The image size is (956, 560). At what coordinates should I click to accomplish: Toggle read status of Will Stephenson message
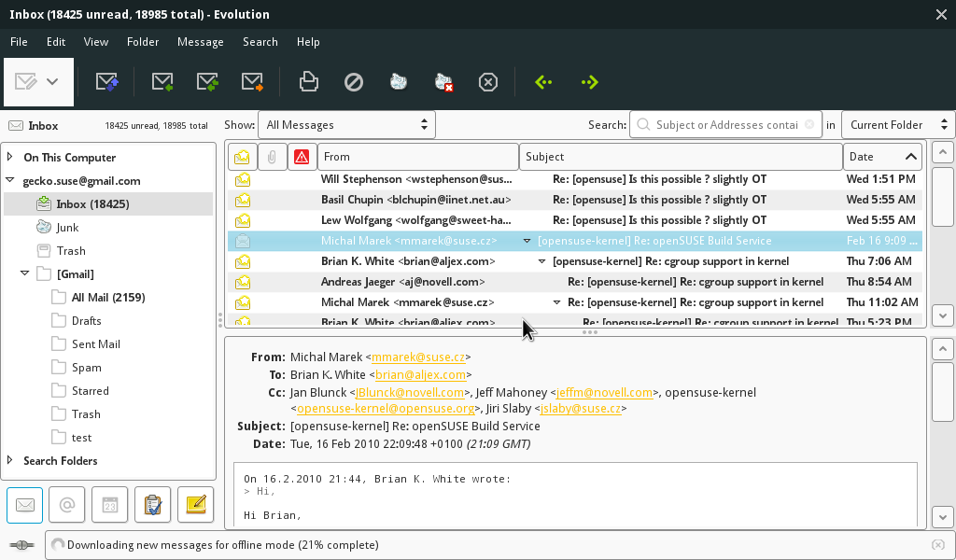tap(243, 179)
